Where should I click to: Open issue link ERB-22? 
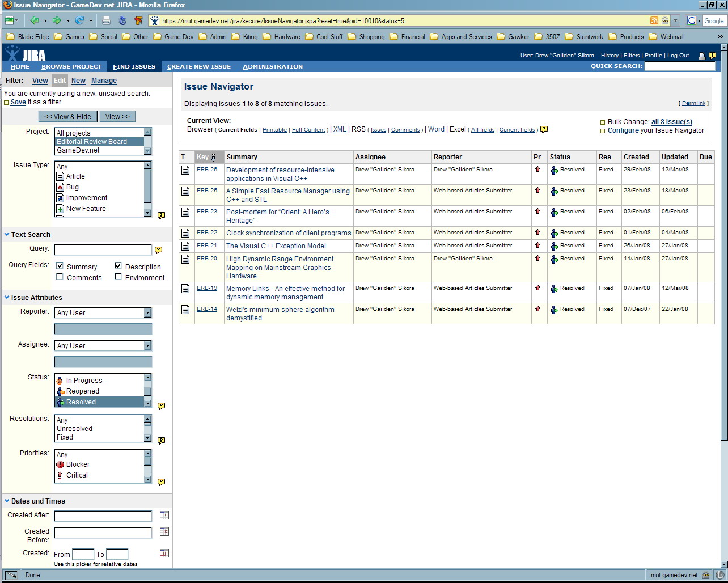coord(207,232)
